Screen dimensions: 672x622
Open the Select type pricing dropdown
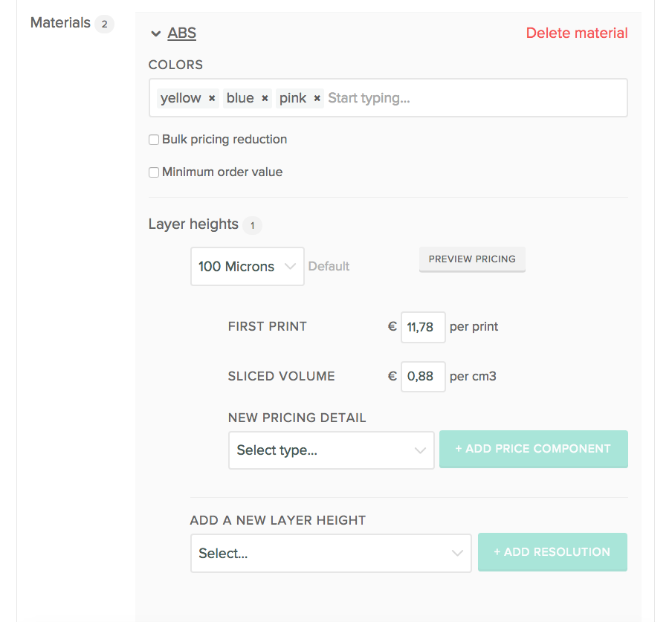coord(331,450)
